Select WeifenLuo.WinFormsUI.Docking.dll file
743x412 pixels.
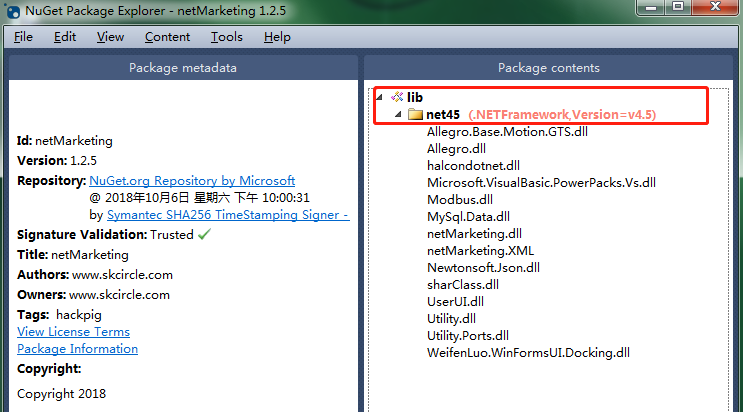528,353
